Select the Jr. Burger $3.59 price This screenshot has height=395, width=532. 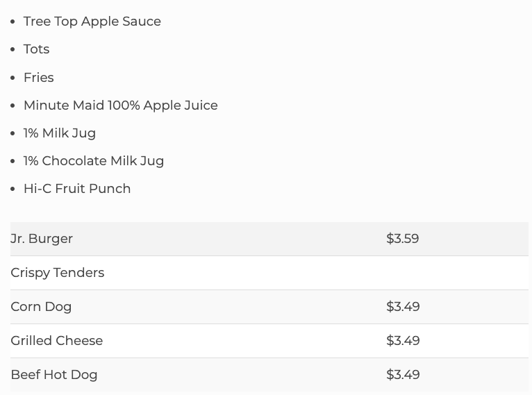[403, 239]
